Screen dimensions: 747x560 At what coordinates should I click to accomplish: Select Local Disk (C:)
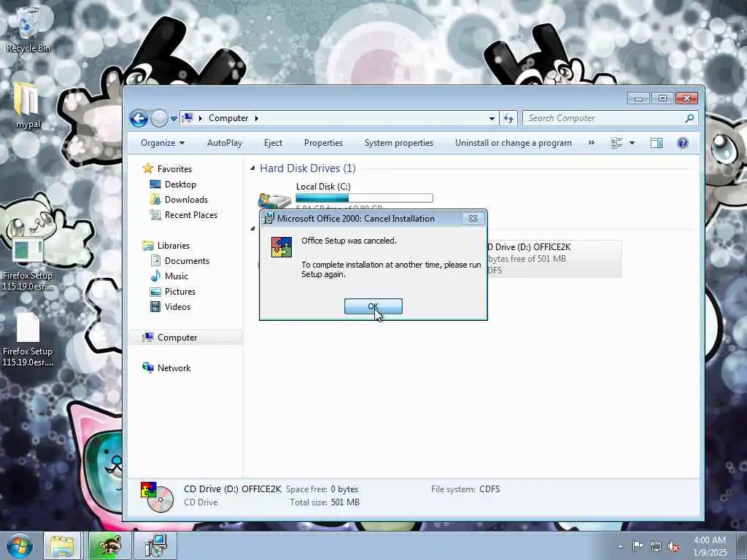[x=323, y=187]
